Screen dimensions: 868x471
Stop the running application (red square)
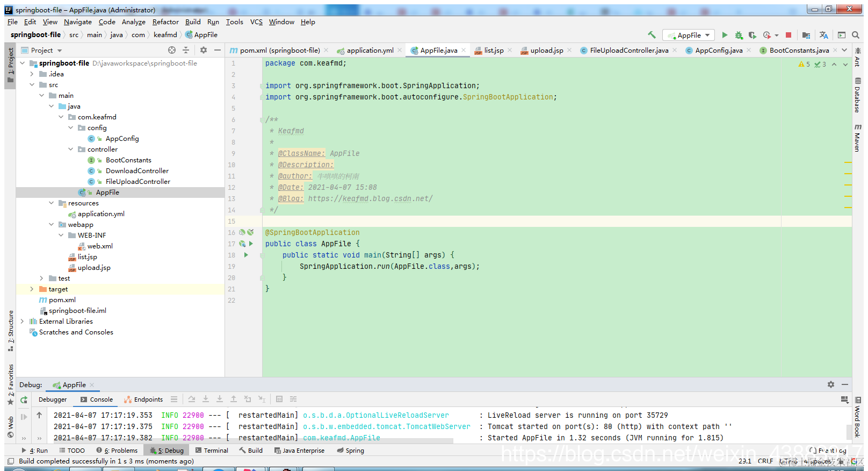[789, 35]
